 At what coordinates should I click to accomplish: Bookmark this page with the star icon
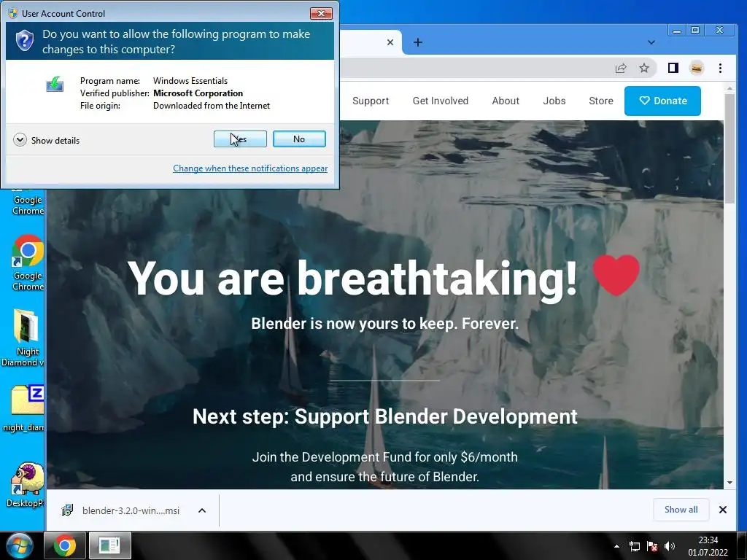click(x=644, y=68)
